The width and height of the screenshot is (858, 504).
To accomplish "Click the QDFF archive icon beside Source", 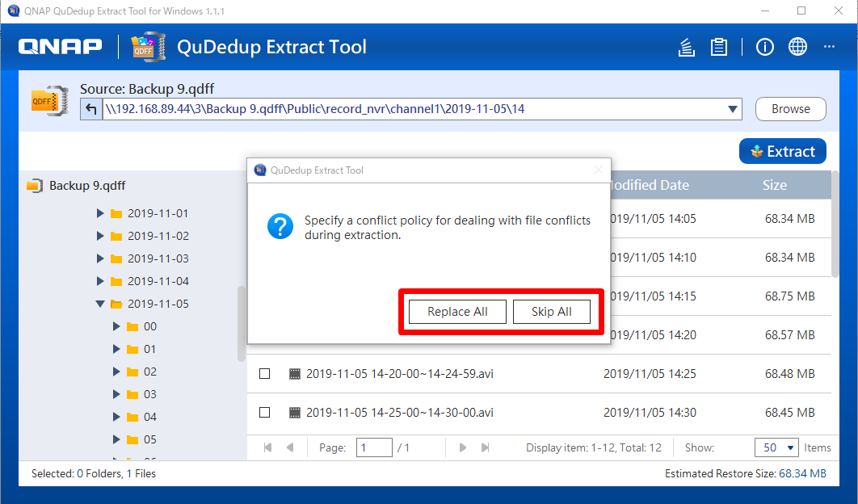I will [x=50, y=101].
